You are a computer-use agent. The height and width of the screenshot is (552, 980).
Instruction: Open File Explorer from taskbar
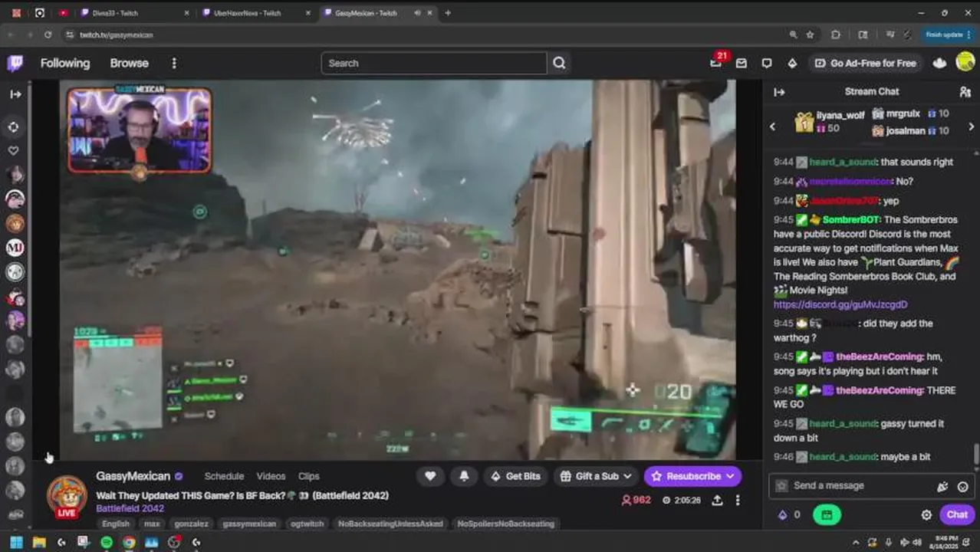(x=39, y=542)
